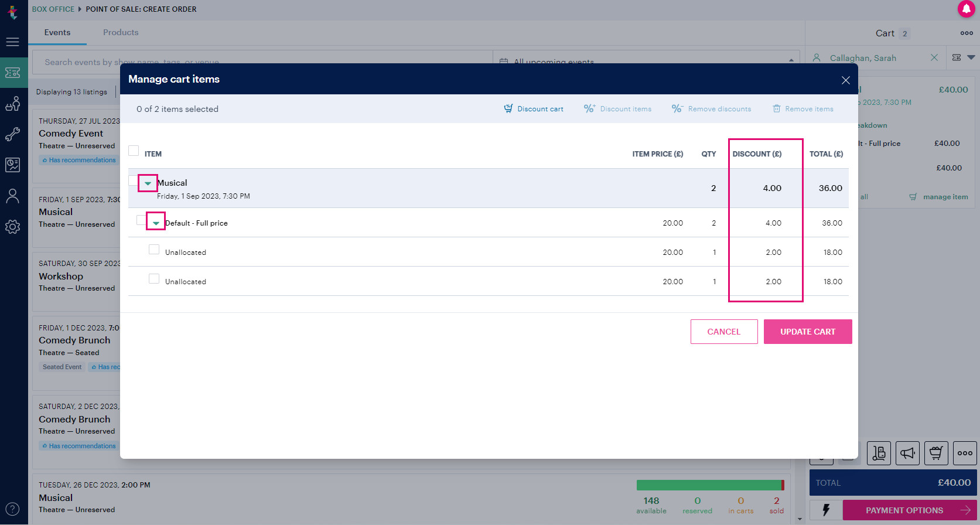The image size is (980, 525).
Task: Click the lightning bolt quick-pay button
Action: [x=825, y=510]
